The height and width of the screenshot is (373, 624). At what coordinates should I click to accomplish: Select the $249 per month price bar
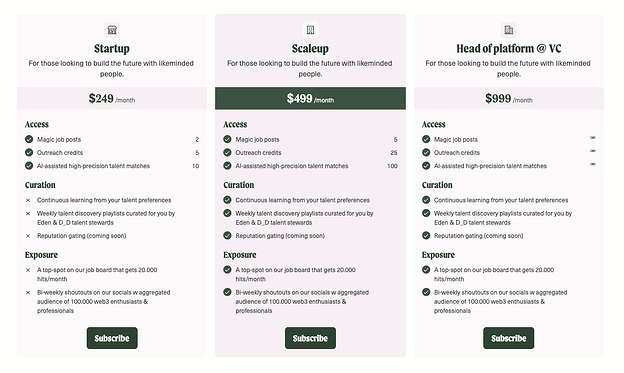click(112, 98)
